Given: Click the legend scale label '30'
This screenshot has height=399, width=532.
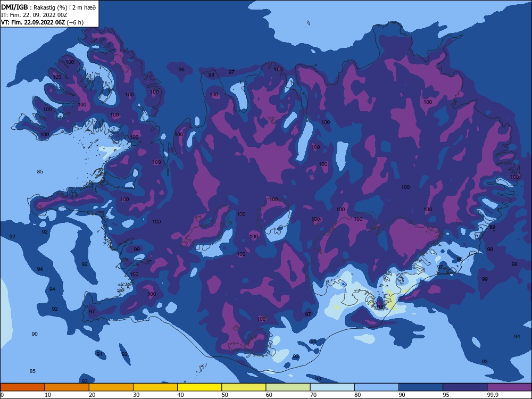Looking at the screenshot, I should pos(136,395).
